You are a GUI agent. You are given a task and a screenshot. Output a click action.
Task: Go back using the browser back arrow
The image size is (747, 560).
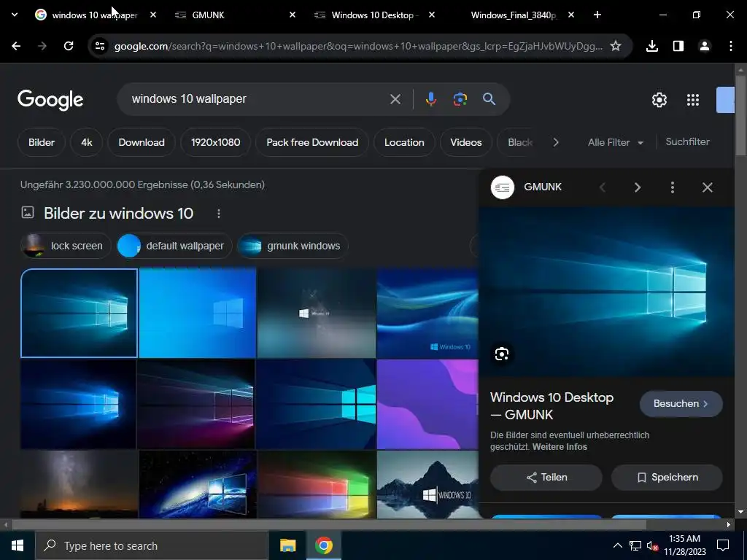16,46
